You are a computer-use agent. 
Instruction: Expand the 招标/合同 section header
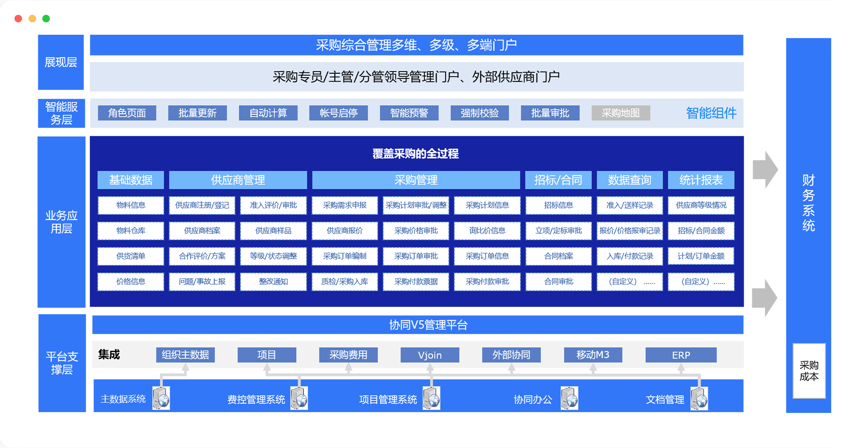558,180
